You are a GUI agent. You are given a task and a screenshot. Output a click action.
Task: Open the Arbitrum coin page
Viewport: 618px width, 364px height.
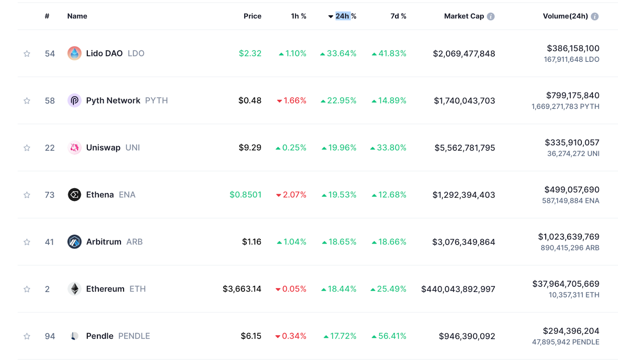pos(104,242)
